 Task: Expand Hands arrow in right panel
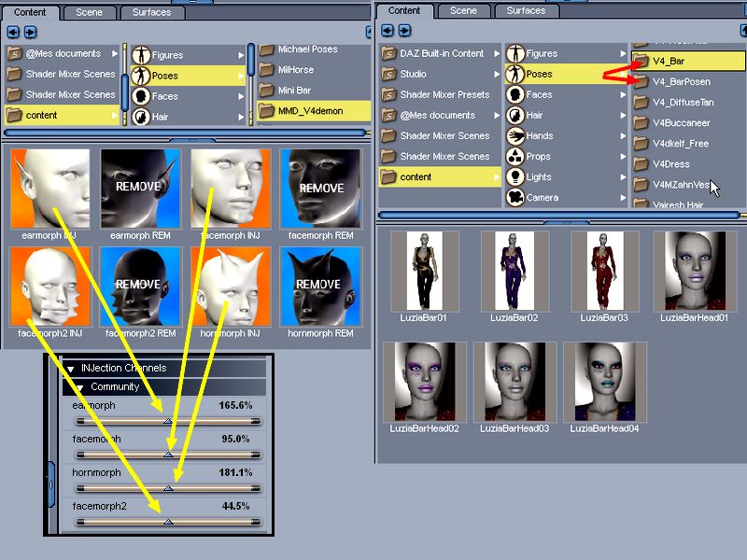coord(623,135)
